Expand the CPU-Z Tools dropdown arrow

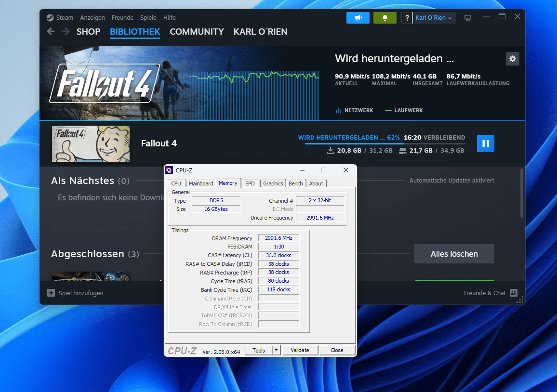(x=277, y=350)
